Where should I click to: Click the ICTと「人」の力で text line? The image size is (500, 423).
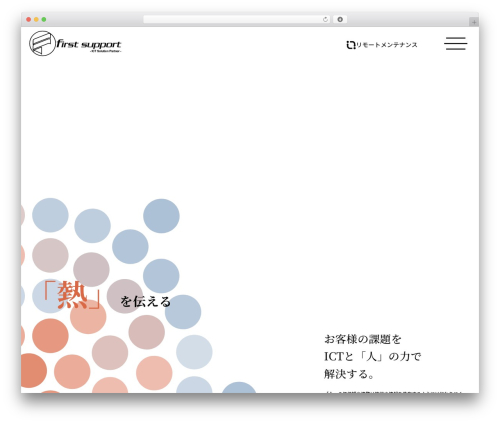(x=373, y=357)
